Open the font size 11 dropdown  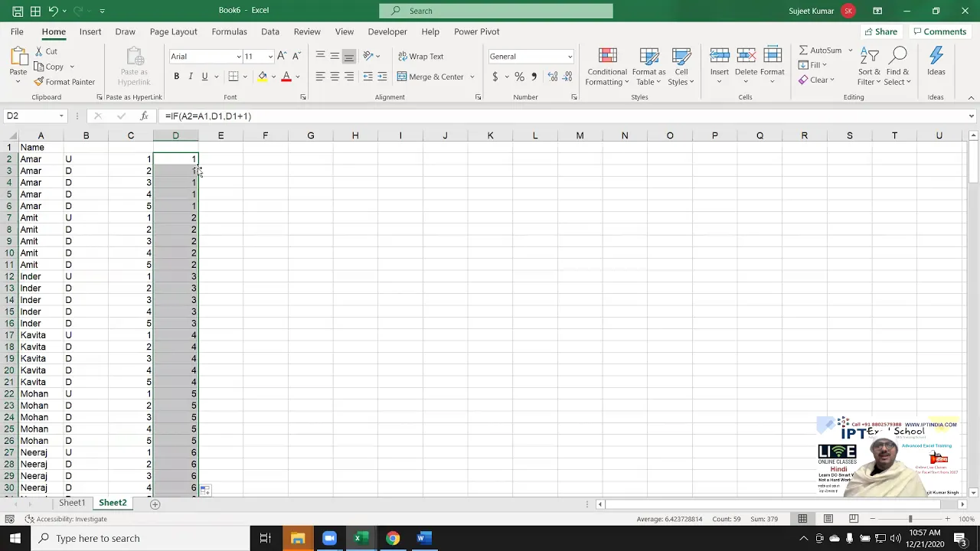(x=270, y=57)
